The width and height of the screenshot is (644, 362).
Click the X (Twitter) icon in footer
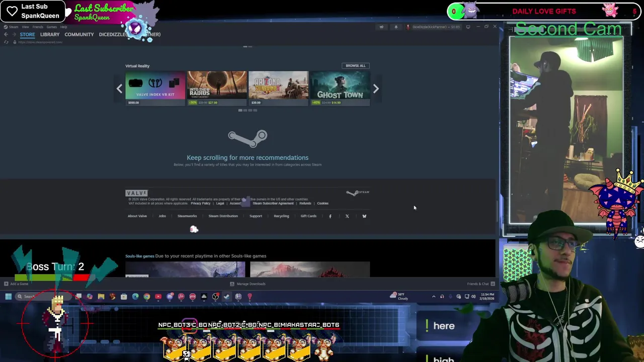click(347, 216)
